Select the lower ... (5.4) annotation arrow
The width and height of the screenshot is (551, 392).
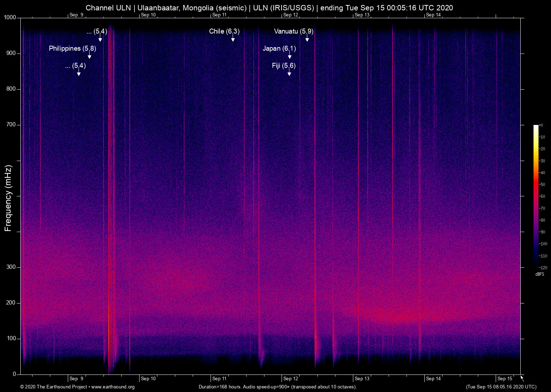(x=79, y=73)
